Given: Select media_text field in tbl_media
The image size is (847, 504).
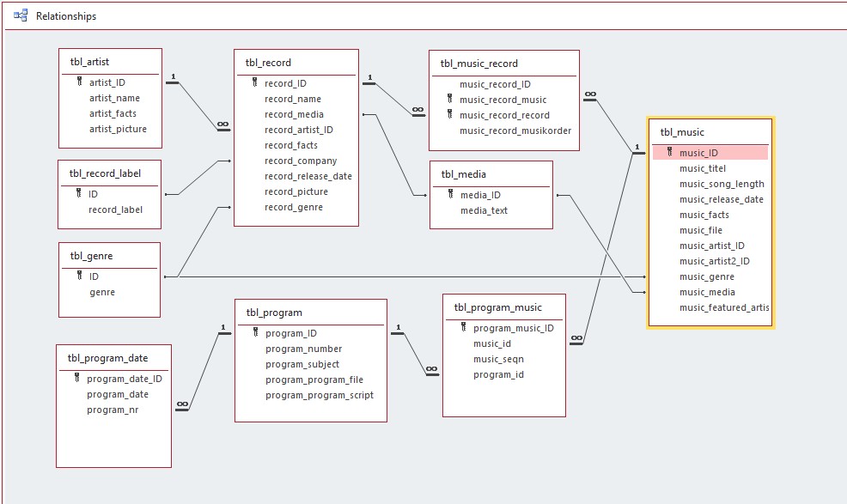Looking at the screenshot, I should click(x=484, y=210).
